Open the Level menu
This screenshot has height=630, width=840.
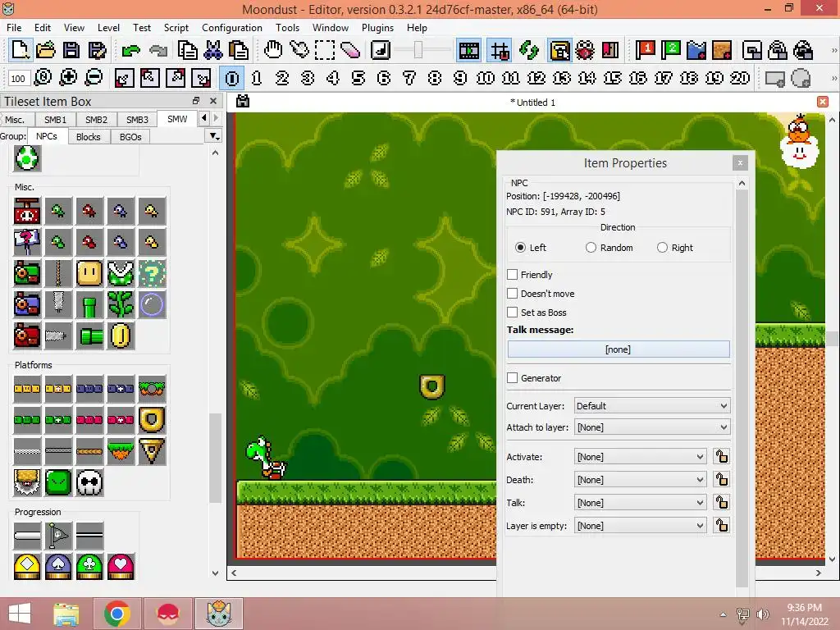click(x=108, y=28)
